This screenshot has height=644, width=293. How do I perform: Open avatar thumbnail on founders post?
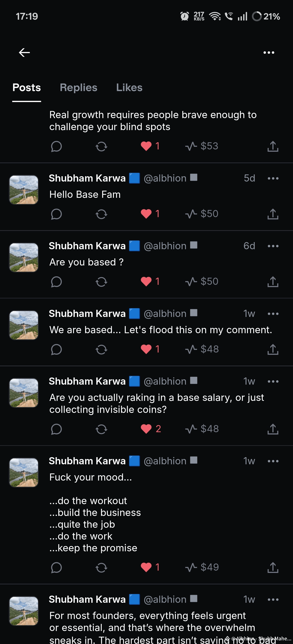[24, 611]
